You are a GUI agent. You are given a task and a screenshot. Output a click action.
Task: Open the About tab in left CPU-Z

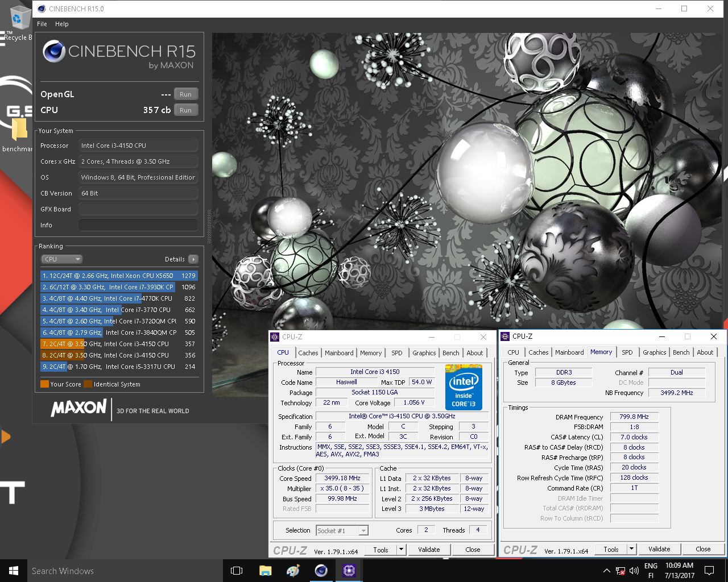pos(475,353)
